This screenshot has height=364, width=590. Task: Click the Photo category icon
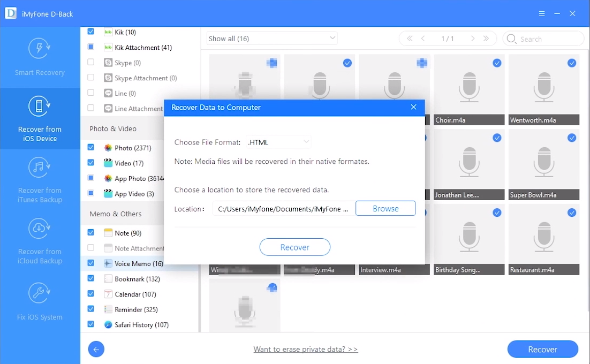tap(108, 148)
